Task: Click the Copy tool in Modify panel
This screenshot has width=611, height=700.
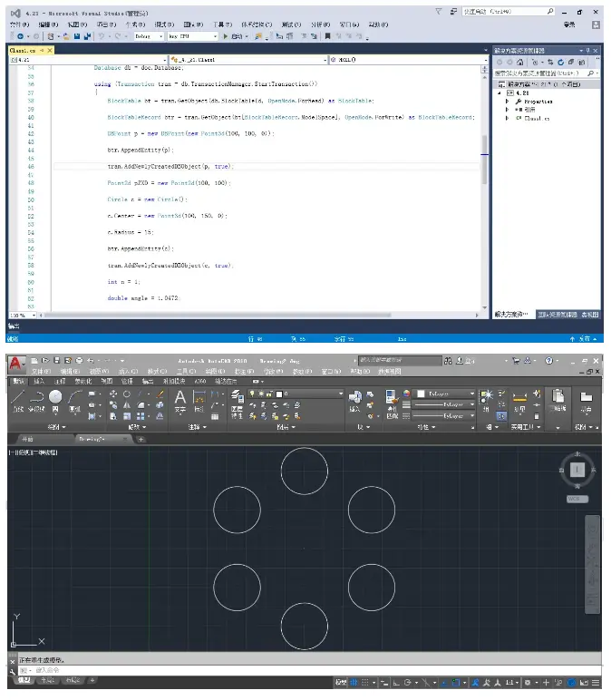Action: coord(113,405)
